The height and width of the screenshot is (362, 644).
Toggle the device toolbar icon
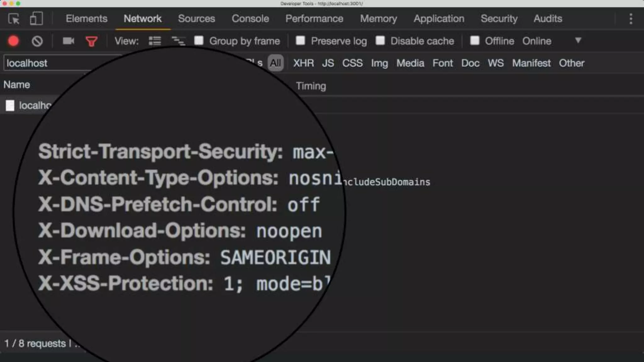pyautogui.click(x=36, y=19)
